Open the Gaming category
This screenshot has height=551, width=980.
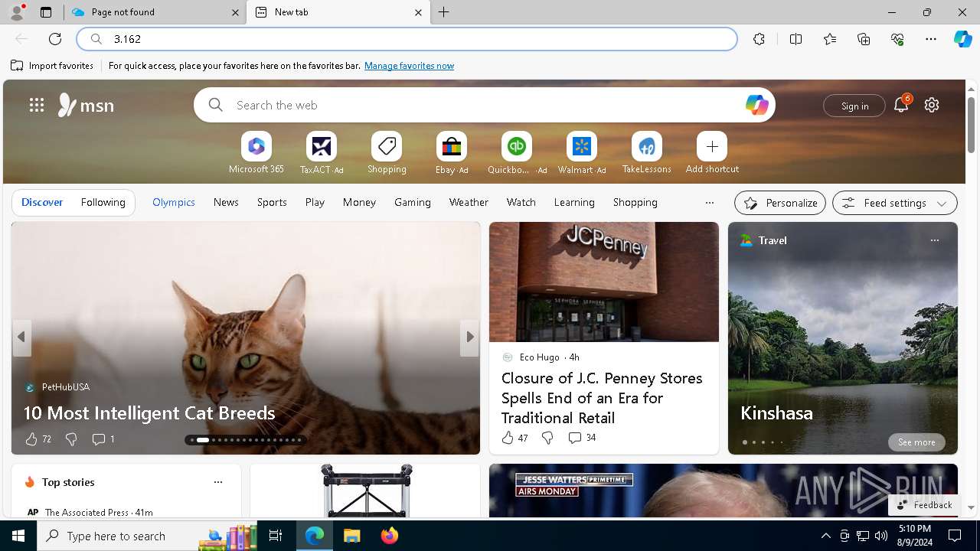(x=413, y=202)
